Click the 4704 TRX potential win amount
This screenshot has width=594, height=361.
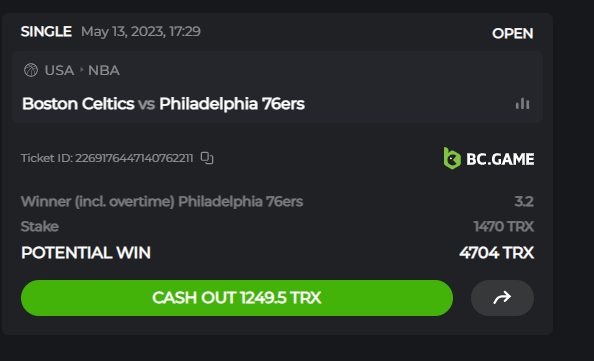(497, 253)
